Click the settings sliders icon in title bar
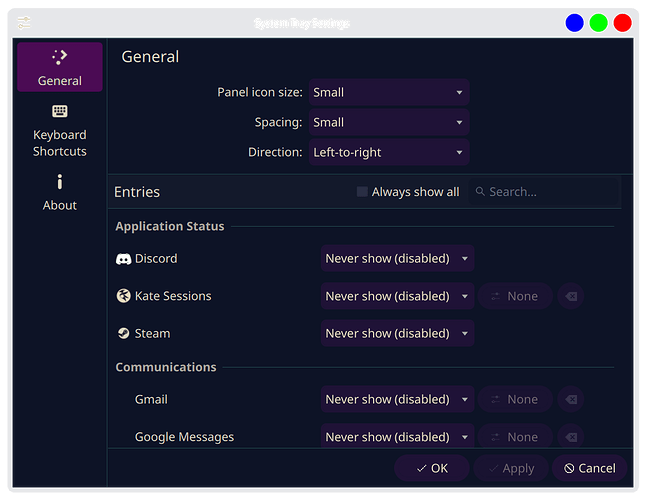Viewport: 645px width, 500px height. (x=24, y=23)
